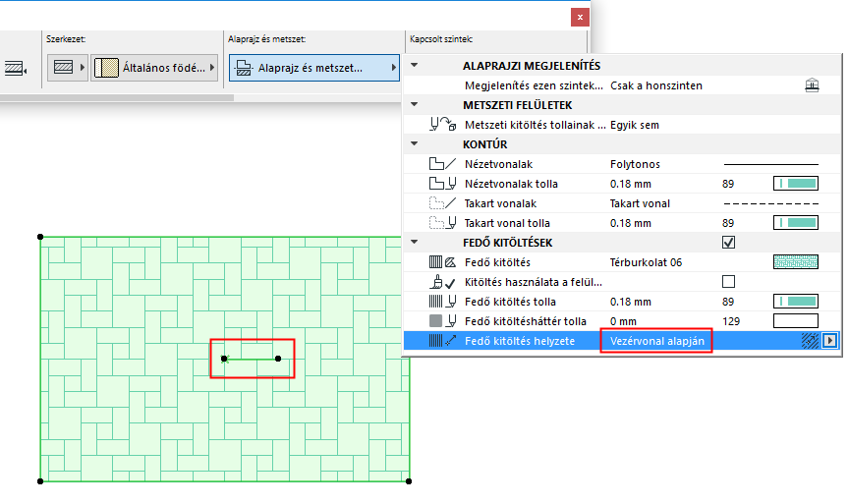The width and height of the screenshot is (848, 504).
Task: Click the hatch icon at the toolbar's left edge
Action: (15, 68)
